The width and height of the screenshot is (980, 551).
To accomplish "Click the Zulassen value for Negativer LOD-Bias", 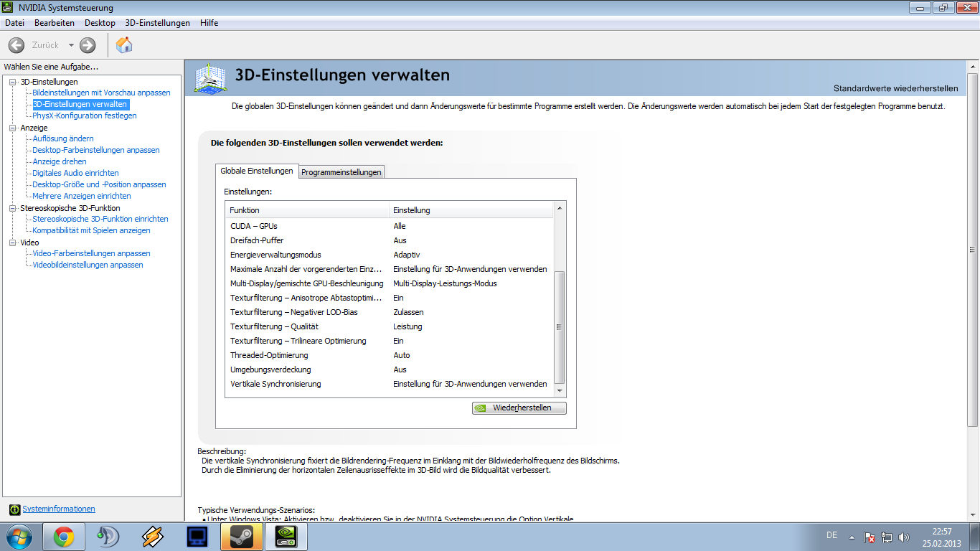I will 408,312.
